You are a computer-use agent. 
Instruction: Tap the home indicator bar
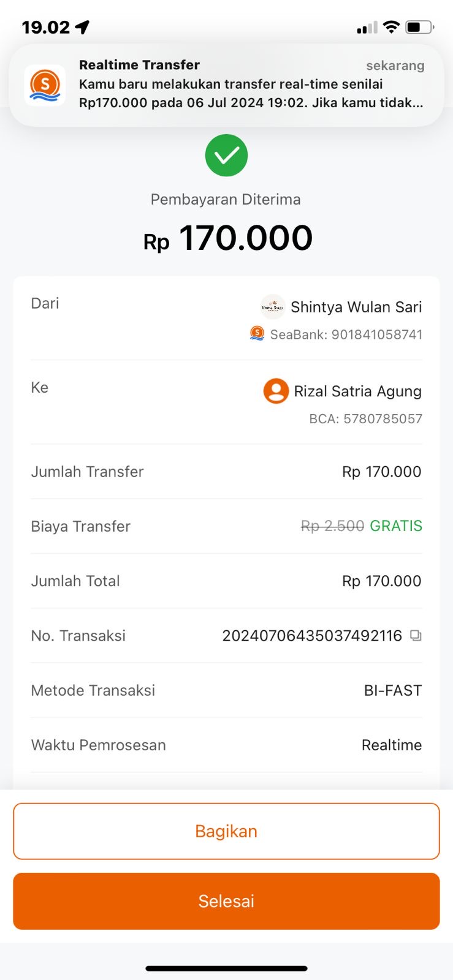(x=226, y=968)
